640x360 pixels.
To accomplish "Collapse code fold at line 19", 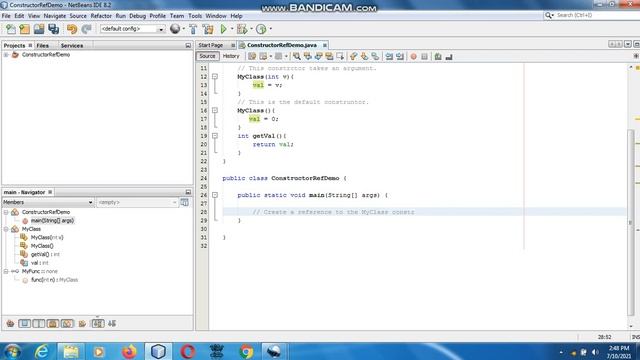I will pos(215,136).
